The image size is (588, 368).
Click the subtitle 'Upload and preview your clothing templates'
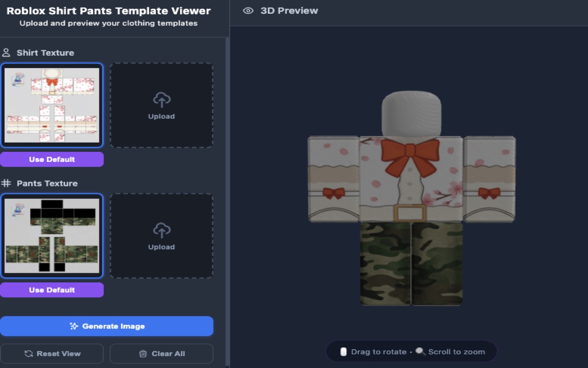(108, 23)
